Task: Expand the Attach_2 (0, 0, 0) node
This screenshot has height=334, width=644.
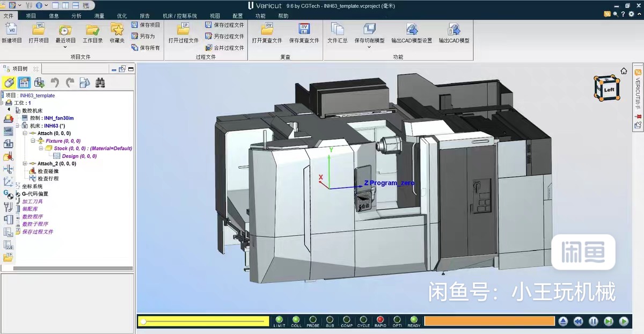Action: coord(25,163)
